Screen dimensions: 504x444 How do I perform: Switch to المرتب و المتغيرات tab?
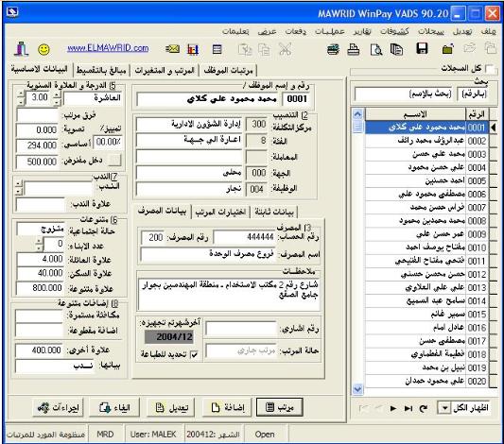[x=165, y=70]
